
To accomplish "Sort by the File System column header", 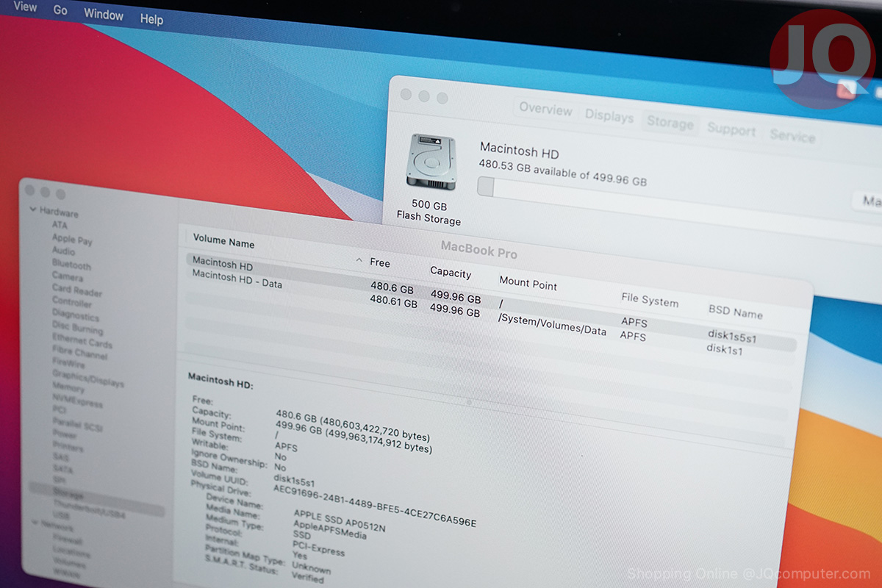I will pyautogui.click(x=650, y=299).
